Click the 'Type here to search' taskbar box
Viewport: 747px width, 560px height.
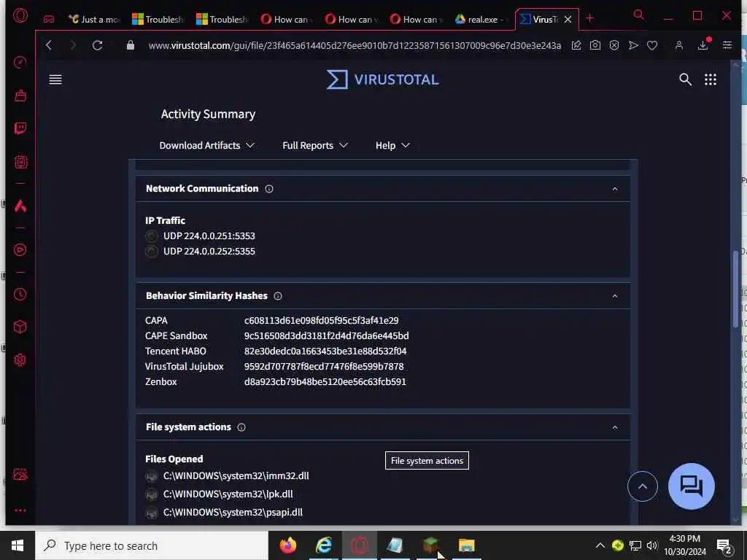coord(152,545)
